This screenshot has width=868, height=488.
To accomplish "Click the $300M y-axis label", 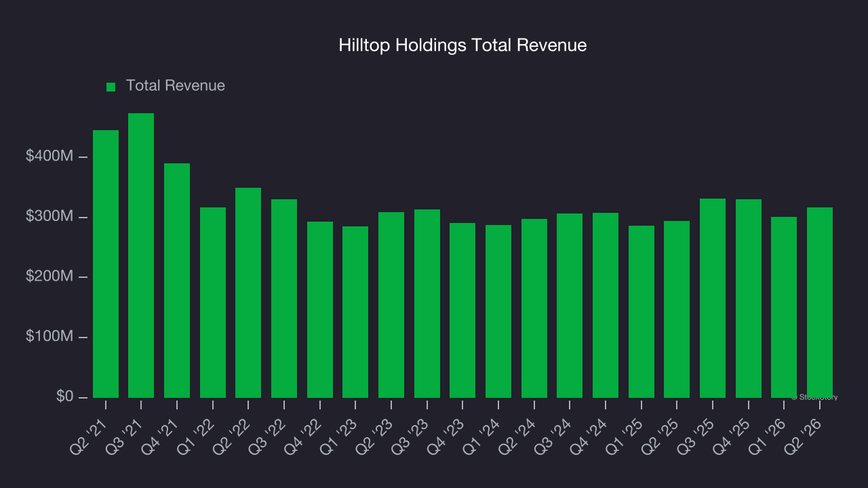I will click(49, 217).
